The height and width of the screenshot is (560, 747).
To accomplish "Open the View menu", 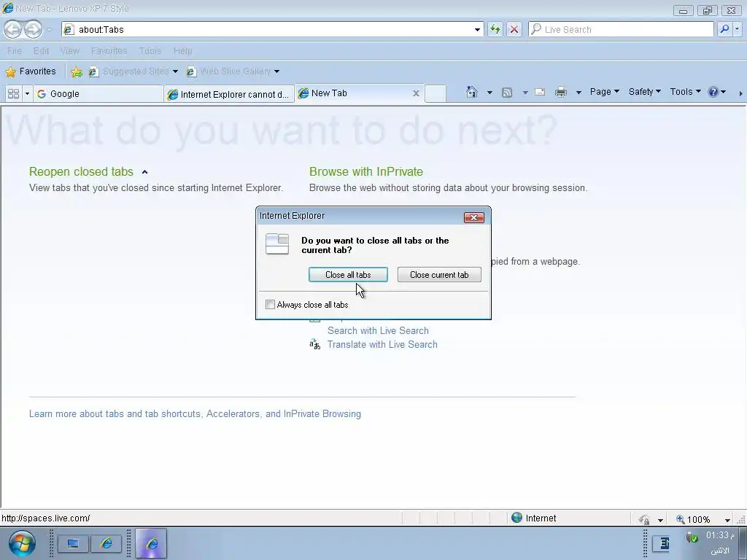I will [70, 51].
